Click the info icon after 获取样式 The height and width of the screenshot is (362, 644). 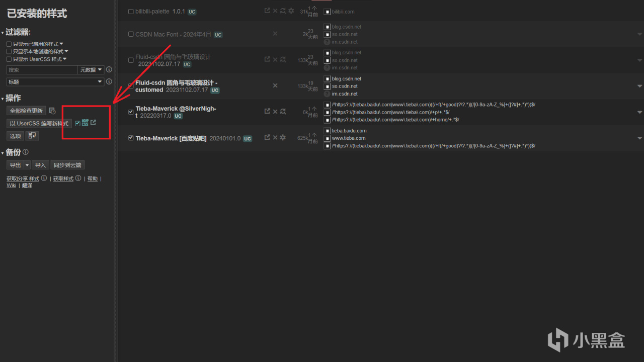[x=78, y=178]
